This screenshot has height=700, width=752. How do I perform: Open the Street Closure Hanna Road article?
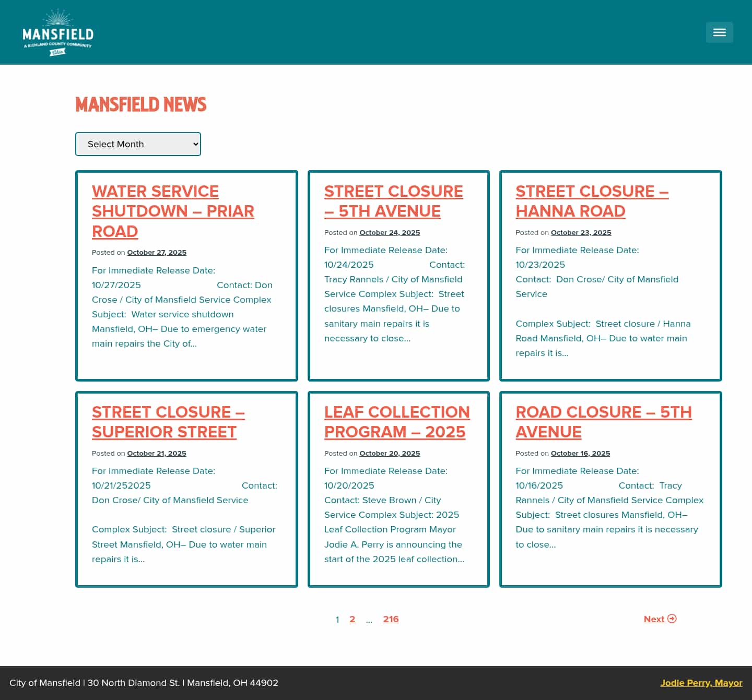[x=592, y=201]
